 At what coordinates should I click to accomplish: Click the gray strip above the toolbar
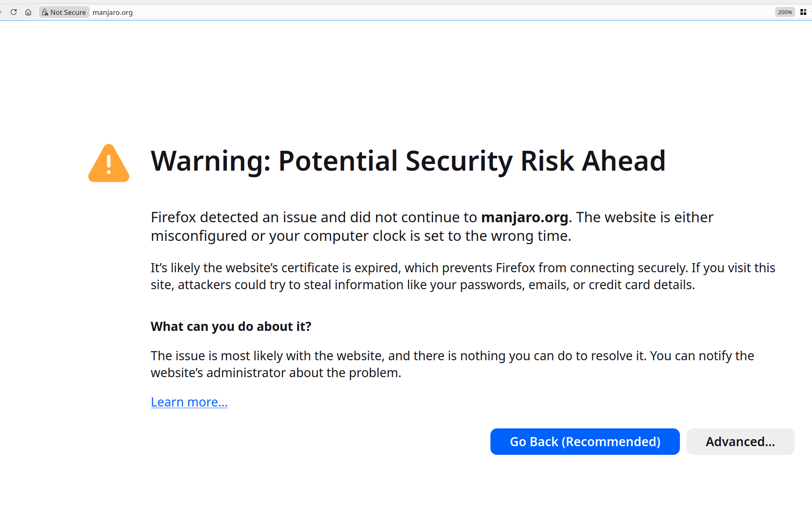tap(406, 2)
